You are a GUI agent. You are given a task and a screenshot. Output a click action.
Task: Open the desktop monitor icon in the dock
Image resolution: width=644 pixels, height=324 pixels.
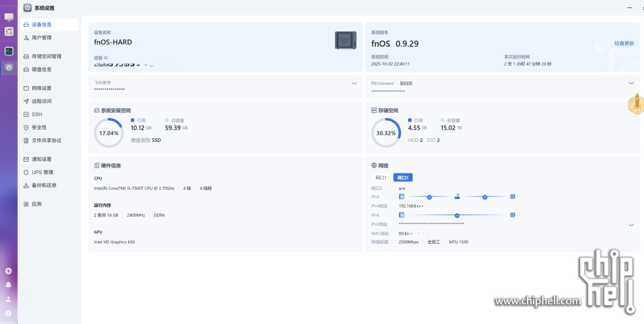coord(9,17)
